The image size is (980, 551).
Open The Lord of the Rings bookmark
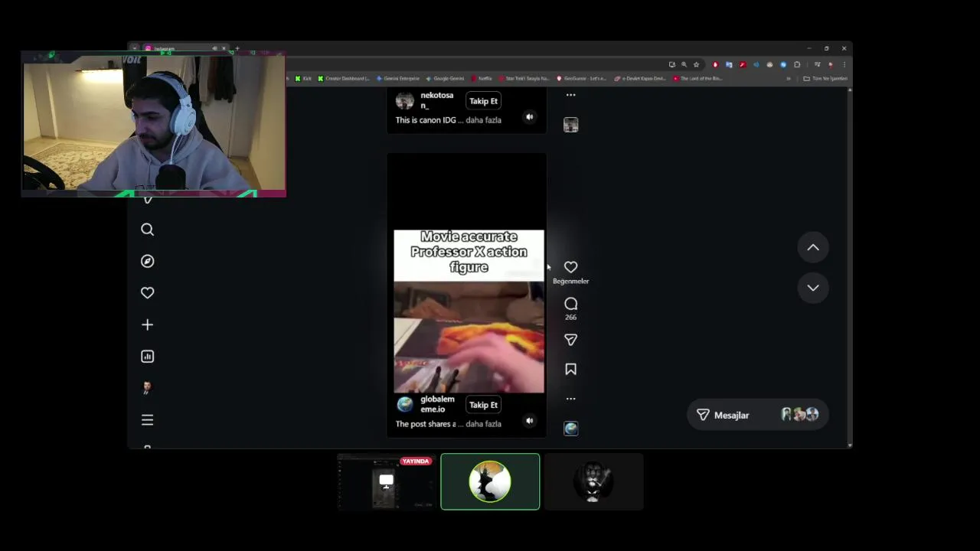tap(698, 78)
